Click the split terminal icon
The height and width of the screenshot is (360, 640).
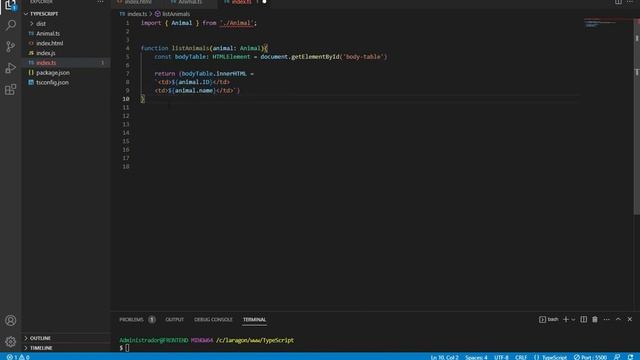[x=584, y=320]
